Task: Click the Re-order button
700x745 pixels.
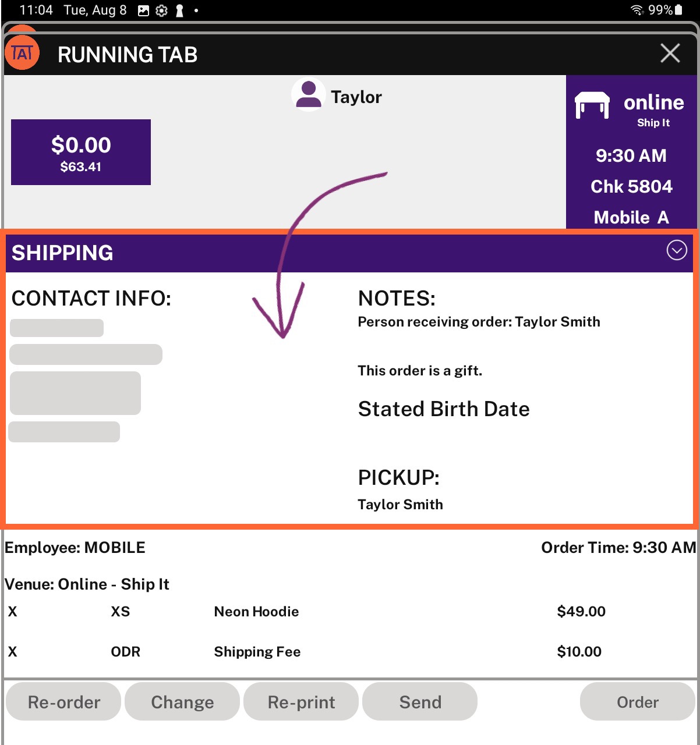Action: tap(63, 702)
